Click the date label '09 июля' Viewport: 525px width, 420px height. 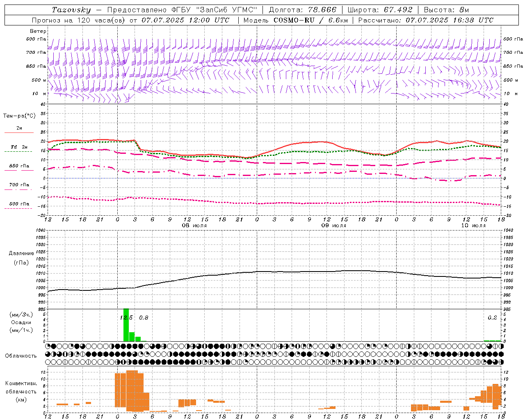[333, 226]
